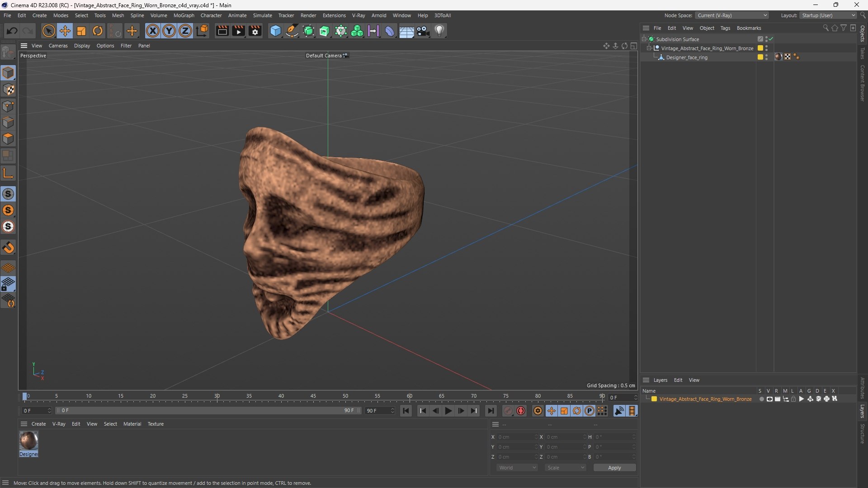The image size is (868, 488).
Task: Add a Cube primitive object
Action: (x=275, y=31)
